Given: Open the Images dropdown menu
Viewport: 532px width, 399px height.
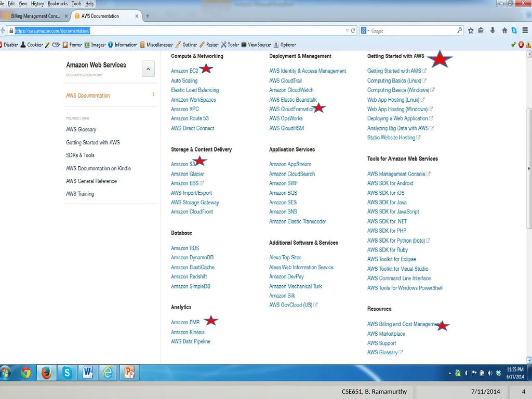Looking at the screenshot, I should pos(96,45).
